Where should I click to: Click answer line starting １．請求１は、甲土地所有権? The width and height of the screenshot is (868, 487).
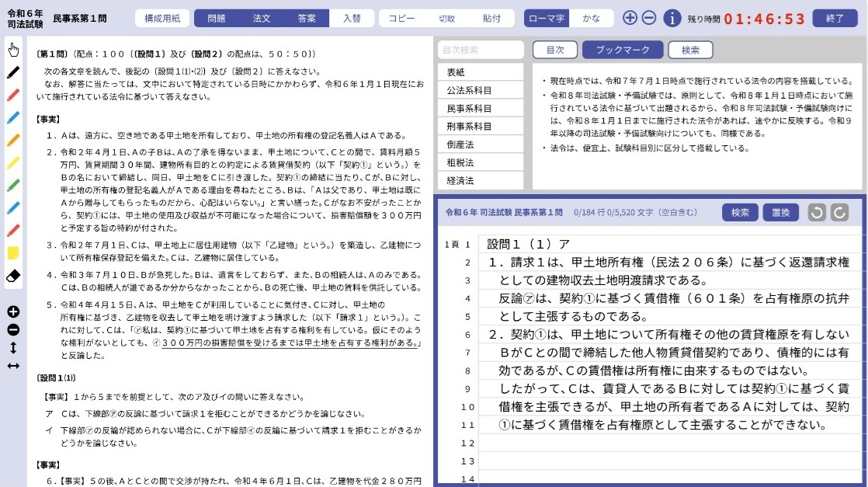pyautogui.click(x=670, y=262)
